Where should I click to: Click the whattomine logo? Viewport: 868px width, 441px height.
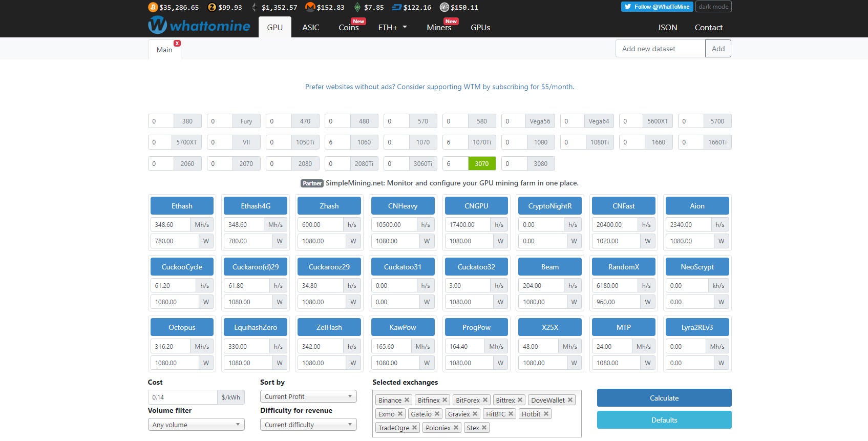199,25
